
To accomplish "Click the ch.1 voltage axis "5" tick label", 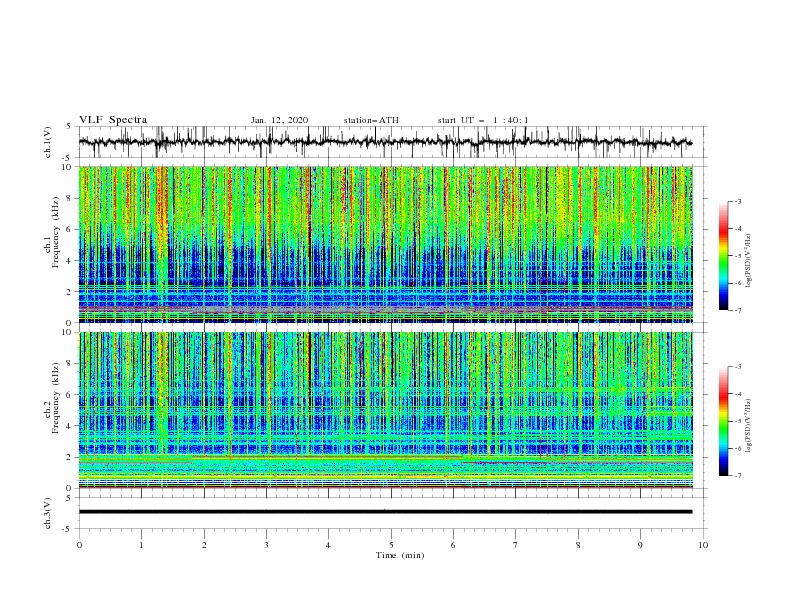I will coord(69,126).
